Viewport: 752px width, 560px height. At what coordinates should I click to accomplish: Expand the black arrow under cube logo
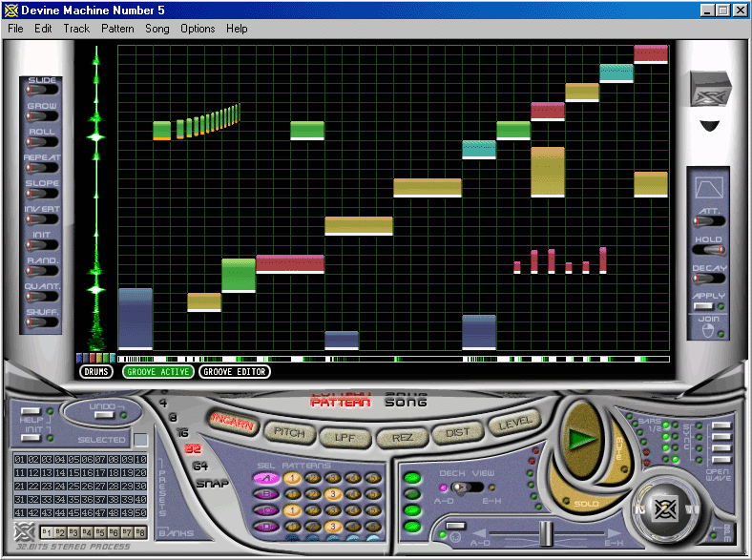tap(710, 126)
